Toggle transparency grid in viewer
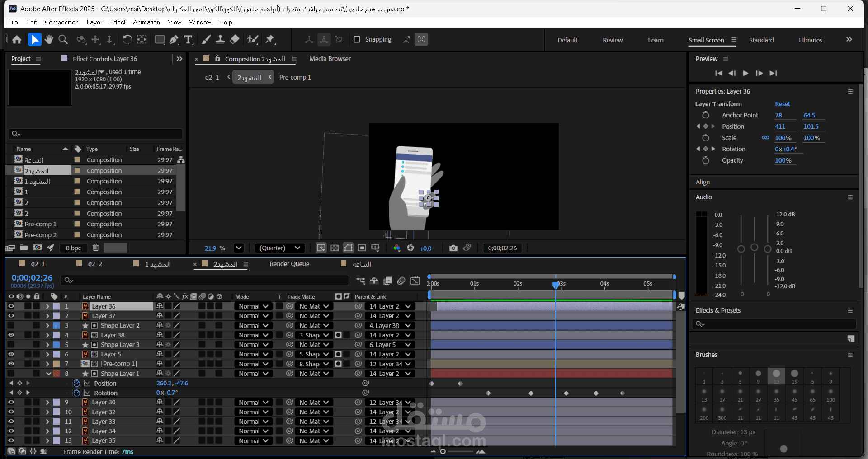 tap(335, 248)
